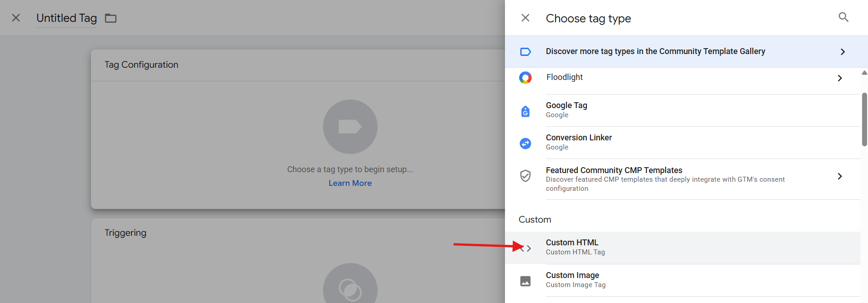Click the Triggering placeholder circles icon
The image size is (868, 303).
pyautogui.click(x=350, y=283)
